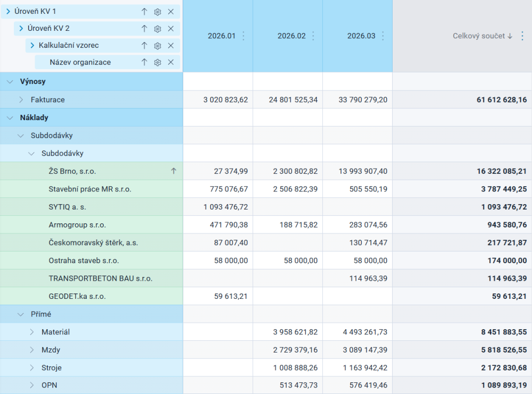Sort by Celkový součet column header
Viewport: 532px width, 394px height.
pos(483,36)
